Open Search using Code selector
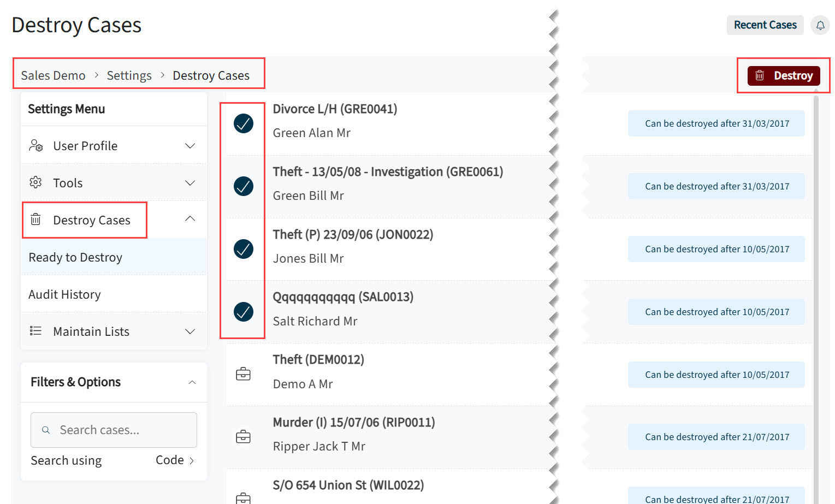The width and height of the screenshot is (835, 504). click(175, 460)
